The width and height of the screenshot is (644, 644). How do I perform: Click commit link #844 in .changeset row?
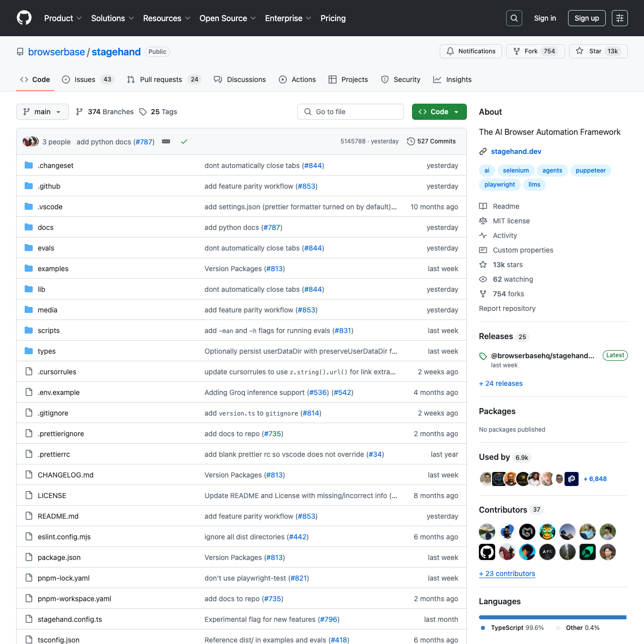(x=313, y=166)
